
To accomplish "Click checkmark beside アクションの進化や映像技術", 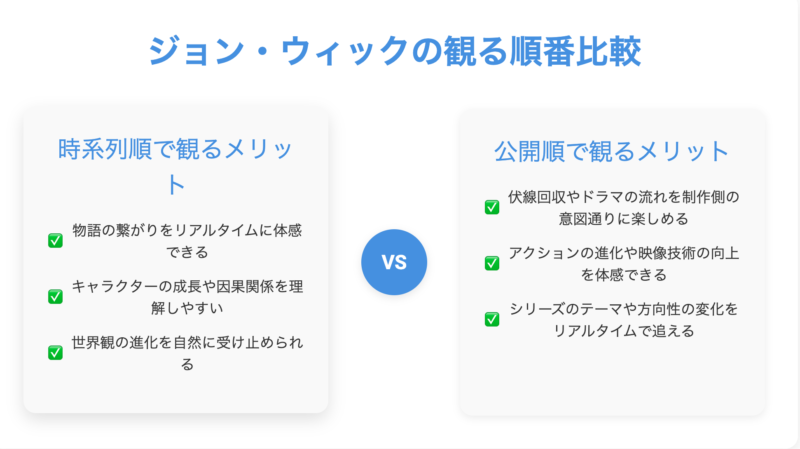I will (x=492, y=263).
